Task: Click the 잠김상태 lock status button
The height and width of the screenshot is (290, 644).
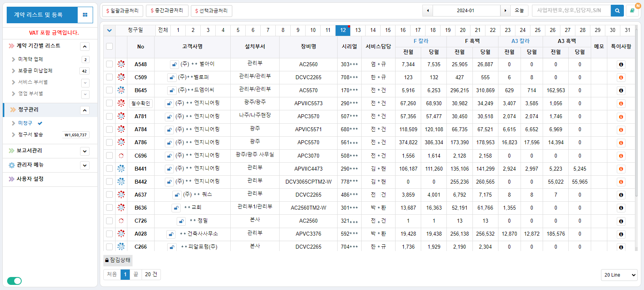Action: coord(118,260)
